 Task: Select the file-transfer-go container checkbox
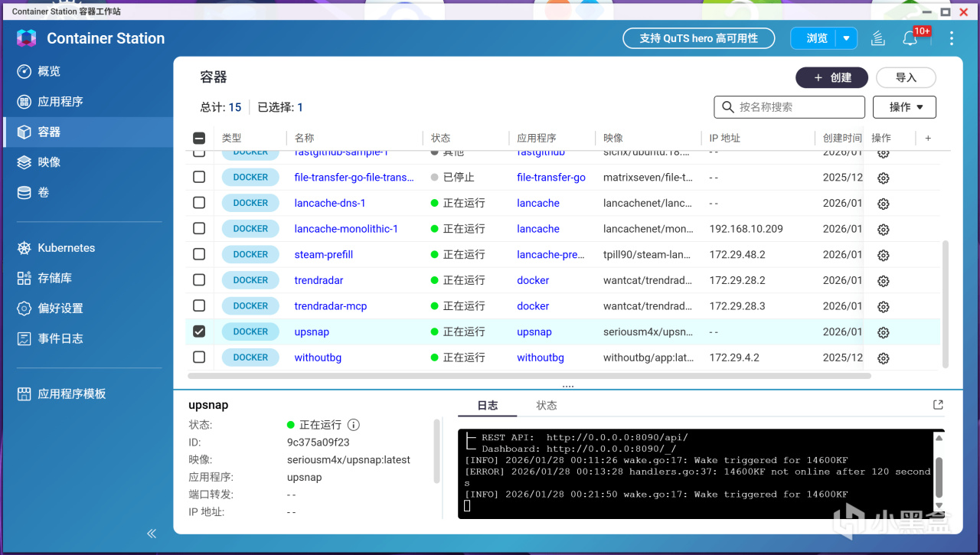click(199, 177)
